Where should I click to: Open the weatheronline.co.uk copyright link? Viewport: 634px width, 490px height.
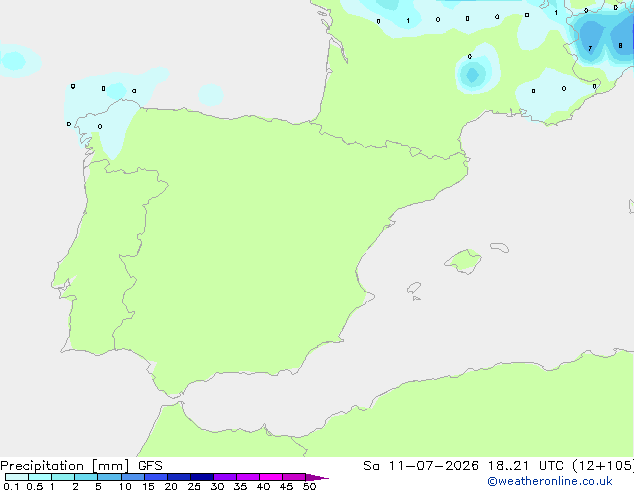coord(550,481)
